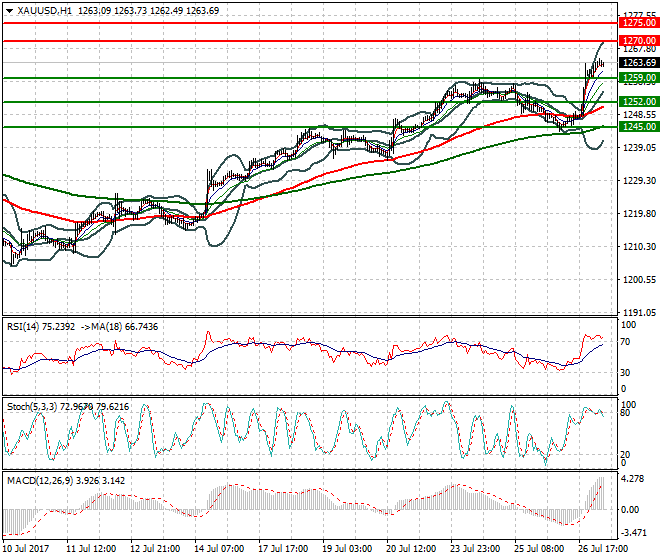This screenshot has width=660, height=560.
Task: Click the 20 Jul 12:00 time label
Action: point(411,549)
